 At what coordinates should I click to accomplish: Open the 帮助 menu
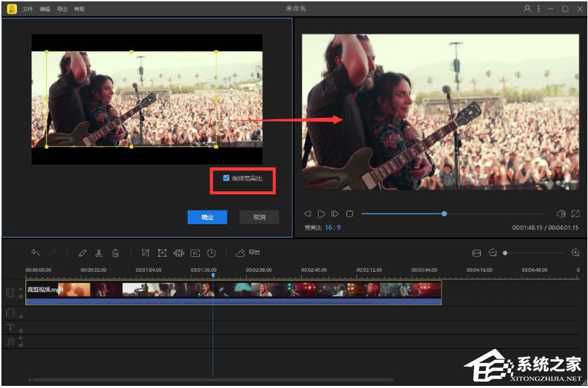(x=79, y=9)
